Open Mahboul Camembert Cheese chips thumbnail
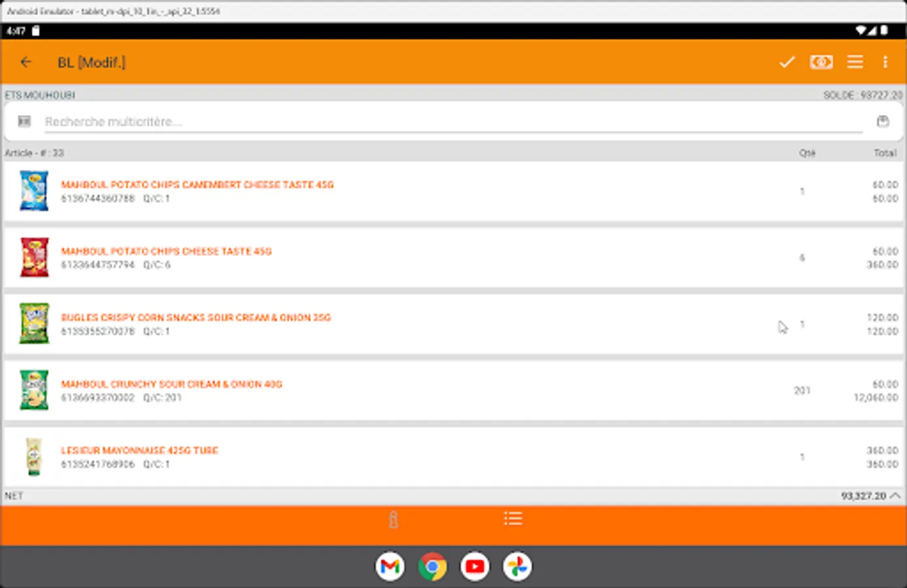The width and height of the screenshot is (907, 588). coord(34,191)
